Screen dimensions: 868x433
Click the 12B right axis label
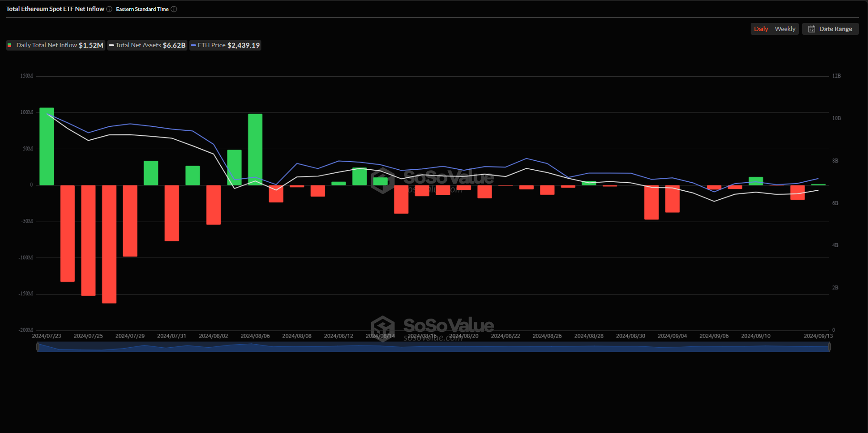click(x=837, y=76)
